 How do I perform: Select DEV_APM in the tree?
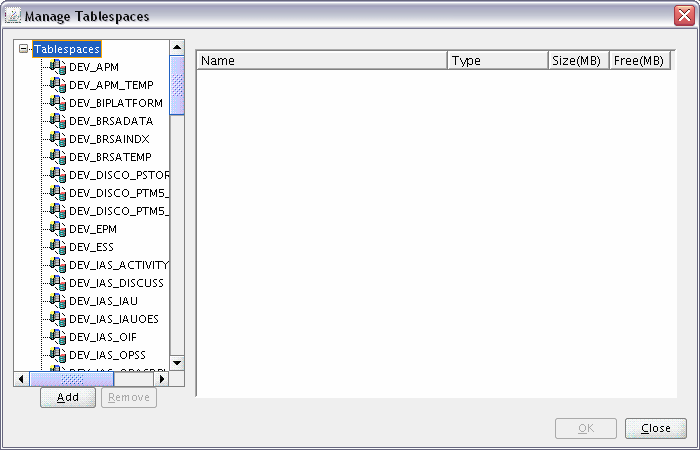(94, 67)
